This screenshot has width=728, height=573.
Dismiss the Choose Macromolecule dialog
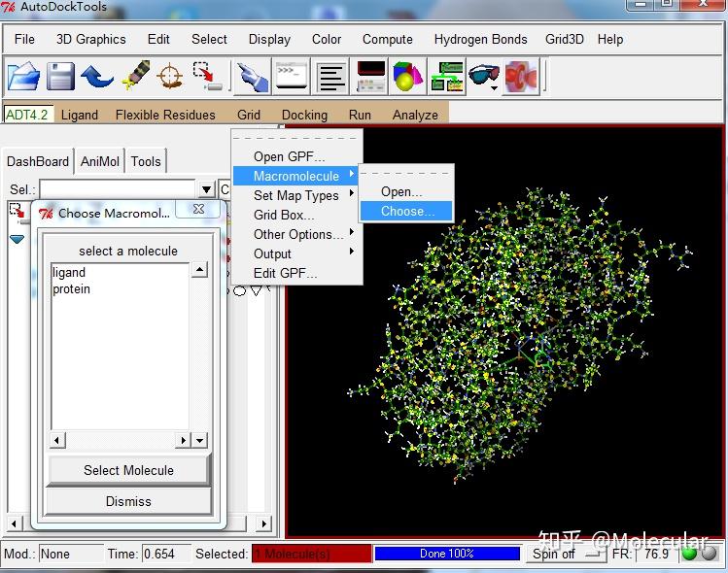coord(128,501)
